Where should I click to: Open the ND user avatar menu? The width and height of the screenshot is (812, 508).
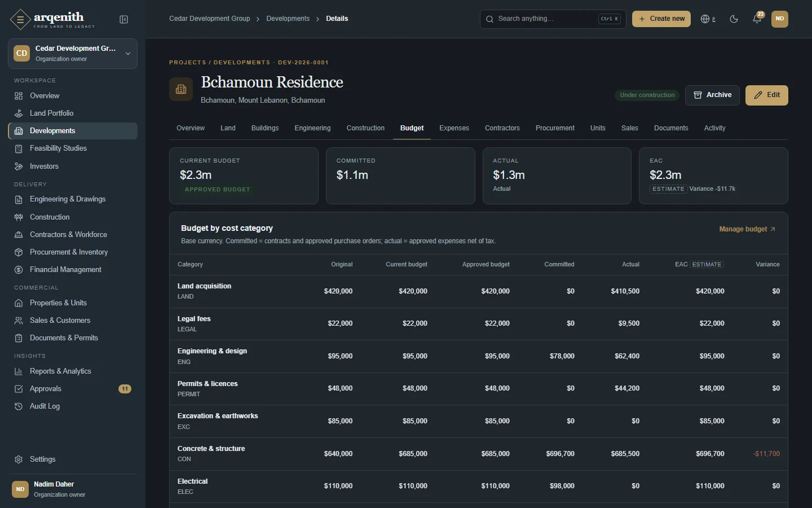[780, 19]
